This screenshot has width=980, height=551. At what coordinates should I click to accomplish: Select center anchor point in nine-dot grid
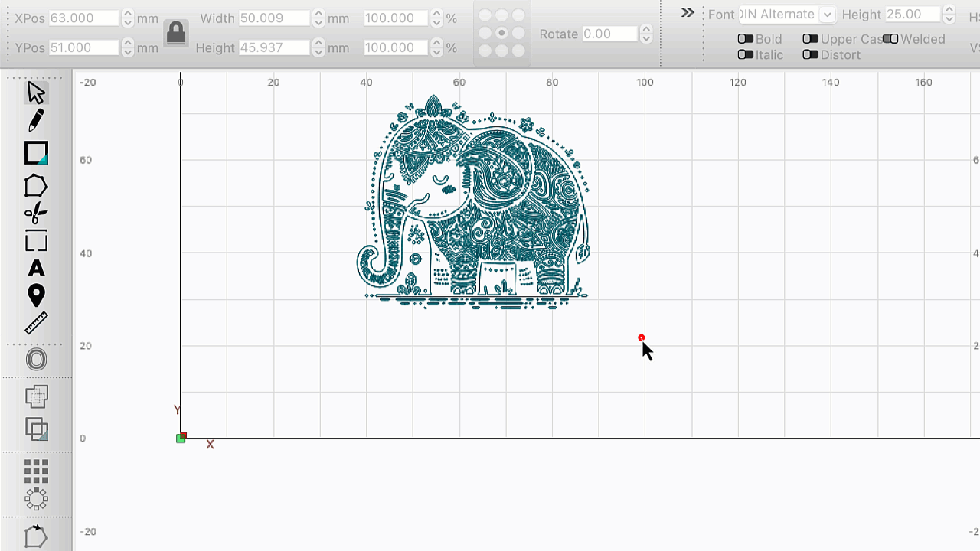501,33
